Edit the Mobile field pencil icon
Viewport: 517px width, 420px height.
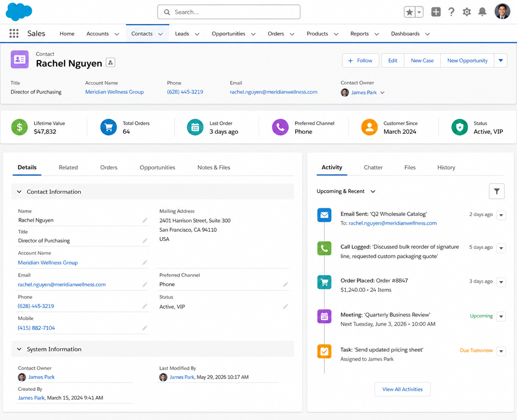145,328
